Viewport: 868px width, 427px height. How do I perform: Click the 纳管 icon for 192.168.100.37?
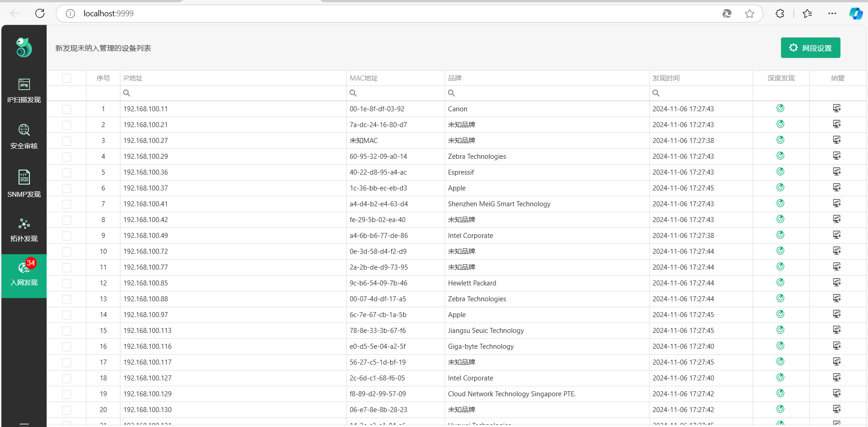(836, 187)
